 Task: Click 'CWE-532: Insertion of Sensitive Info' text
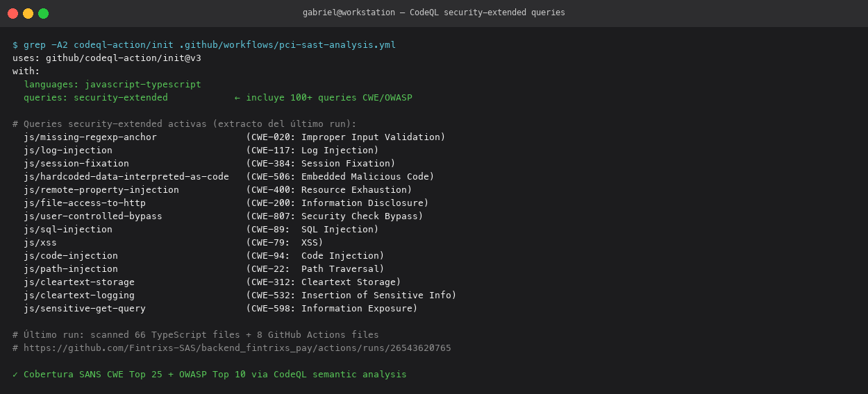[x=351, y=295]
